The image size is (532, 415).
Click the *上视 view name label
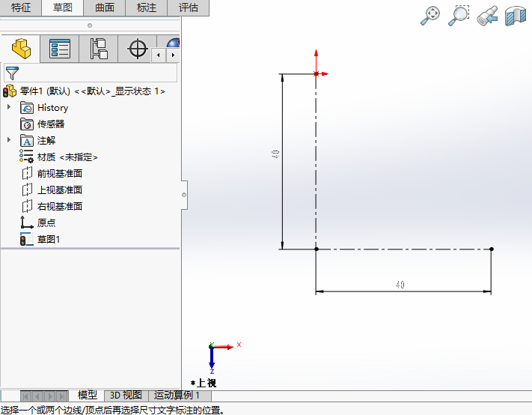(x=204, y=383)
